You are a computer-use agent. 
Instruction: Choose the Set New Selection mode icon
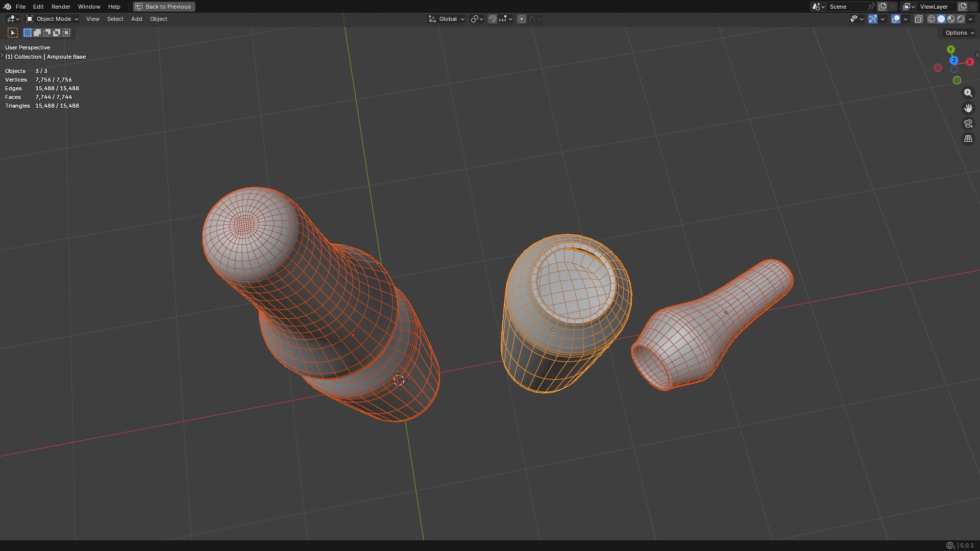click(x=28, y=33)
